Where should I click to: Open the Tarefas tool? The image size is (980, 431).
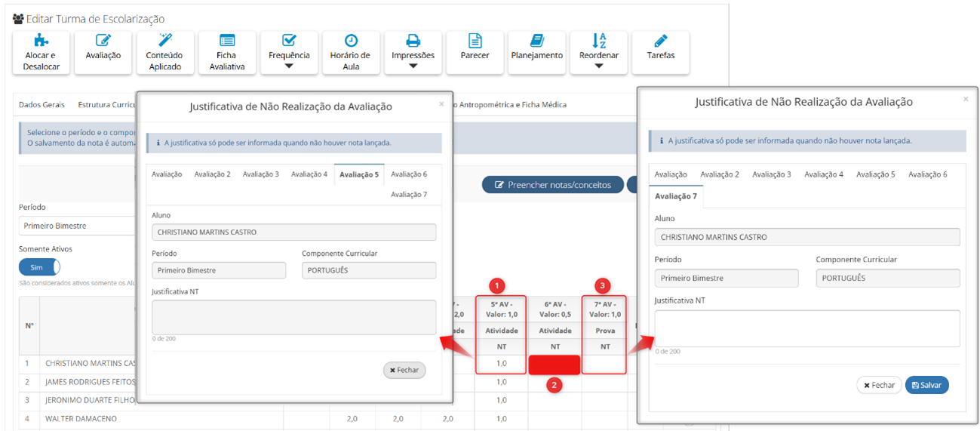tap(660, 53)
